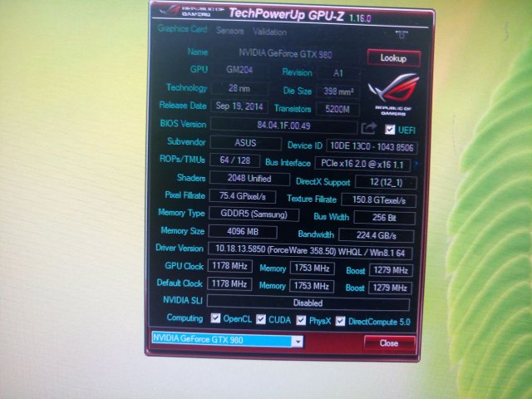Toggle the CUDA checkbox
This screenshot has width=532, height=399.
tap(260, 319)
